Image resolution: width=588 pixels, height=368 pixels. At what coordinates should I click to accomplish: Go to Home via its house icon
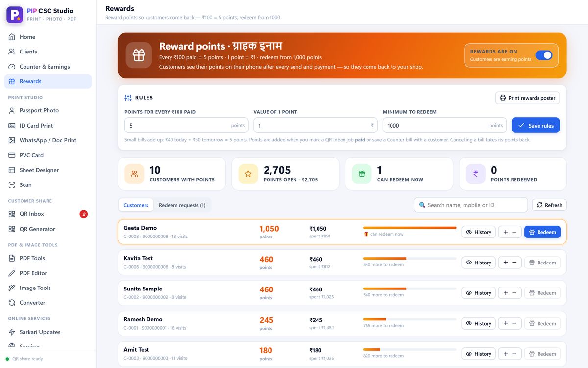tap(12, 37)
